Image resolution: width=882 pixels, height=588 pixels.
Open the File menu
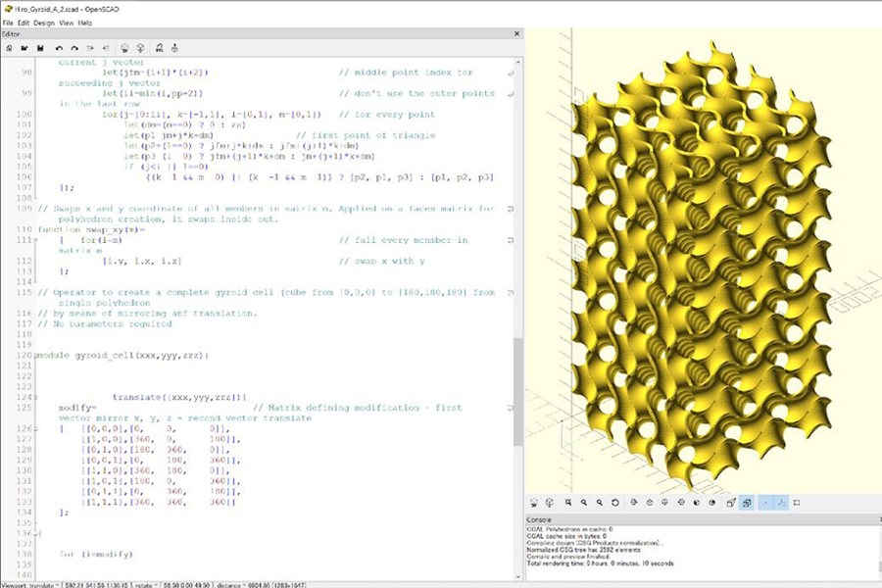tap(8, 24)
